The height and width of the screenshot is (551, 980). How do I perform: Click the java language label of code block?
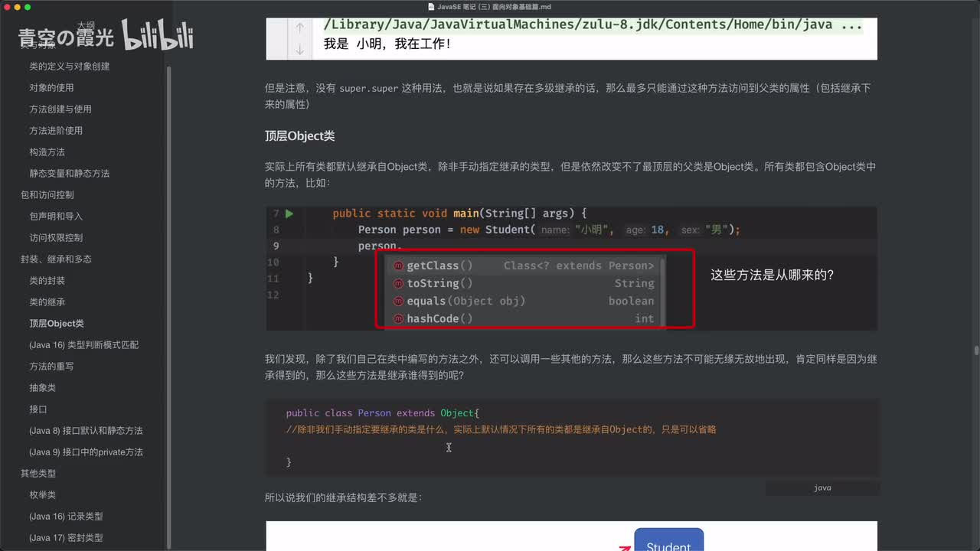coord(822,488)
